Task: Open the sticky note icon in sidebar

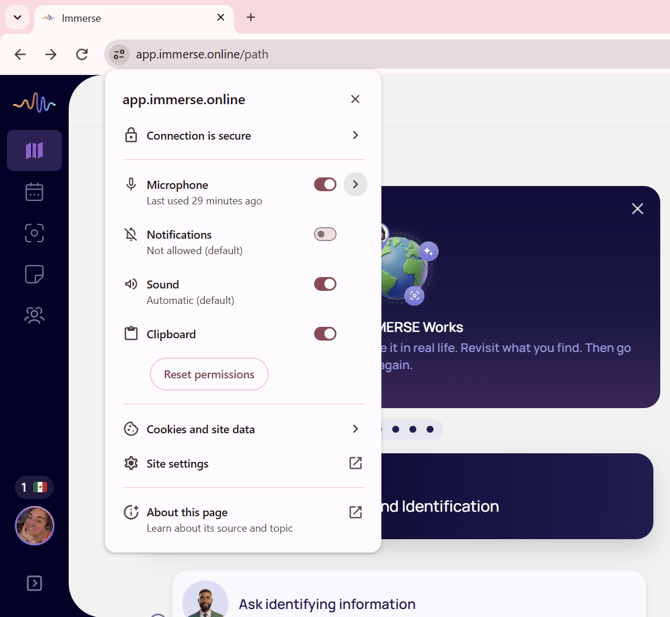Action: point(34,274)
